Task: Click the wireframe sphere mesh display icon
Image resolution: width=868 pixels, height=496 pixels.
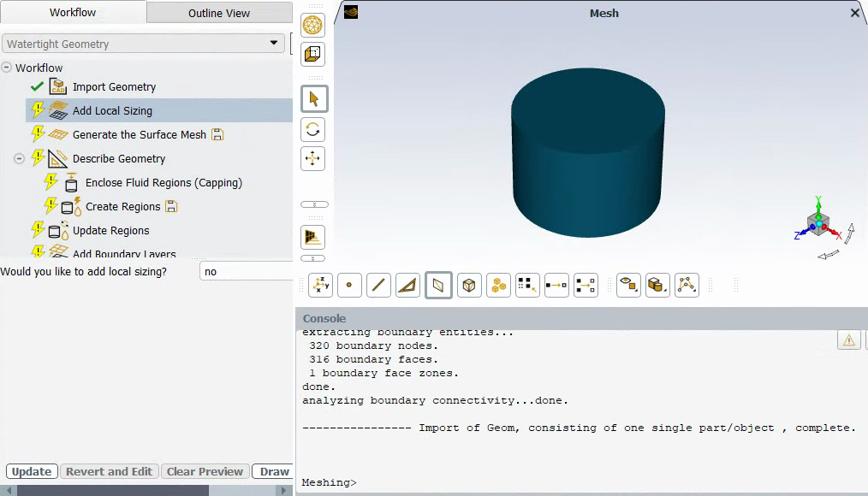Action: [x=313, y=25]
